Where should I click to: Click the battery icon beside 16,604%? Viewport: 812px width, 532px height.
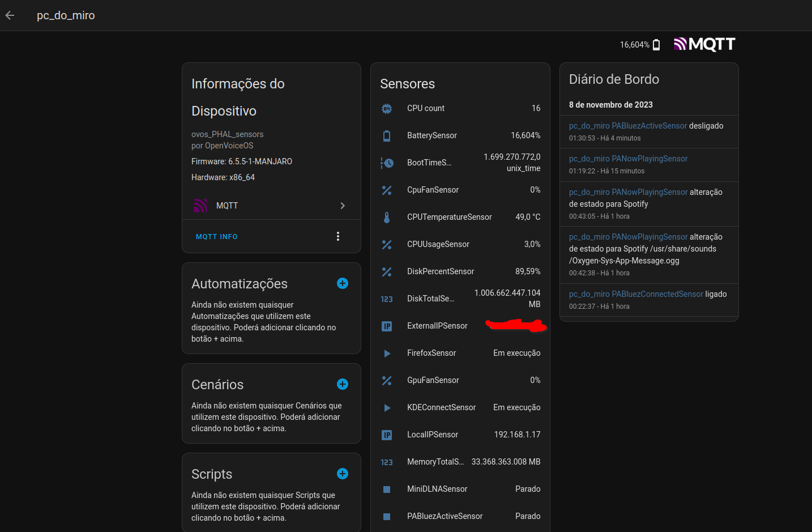[656, 45]
